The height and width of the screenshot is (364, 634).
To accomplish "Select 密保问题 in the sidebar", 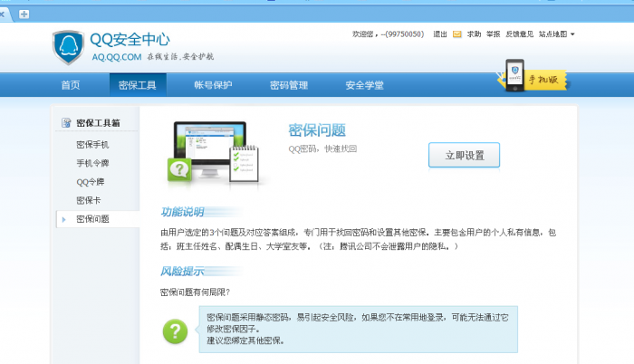I will [x=92, y=219].
